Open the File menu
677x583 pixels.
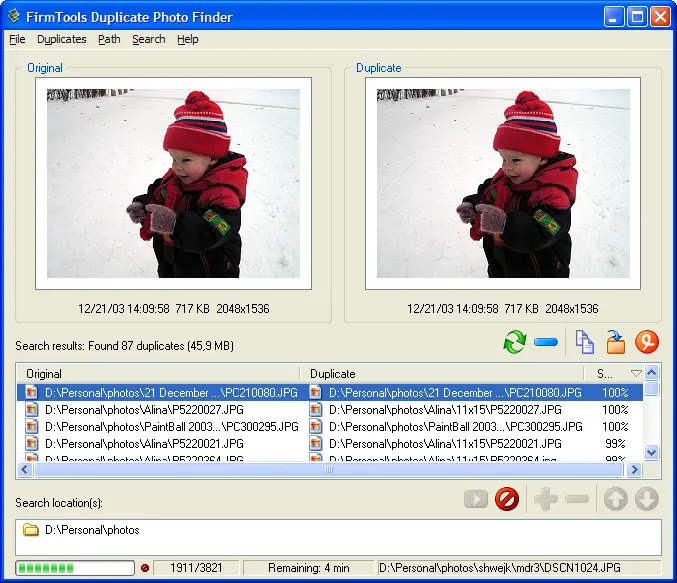point(17,39)
